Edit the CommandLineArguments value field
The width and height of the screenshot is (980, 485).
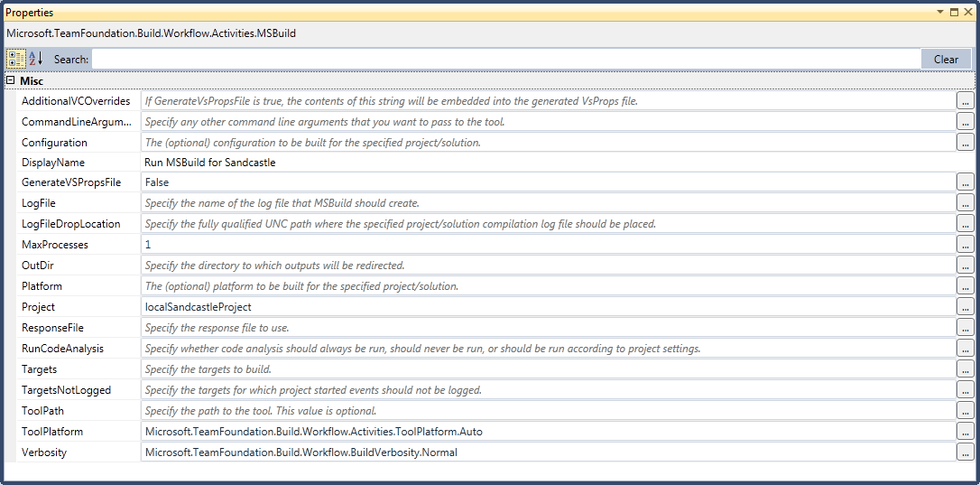548,121
